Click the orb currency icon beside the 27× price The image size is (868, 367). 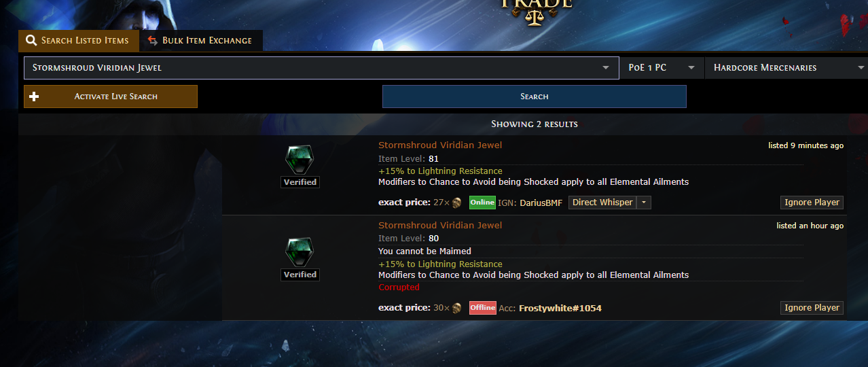click(456, 203)
